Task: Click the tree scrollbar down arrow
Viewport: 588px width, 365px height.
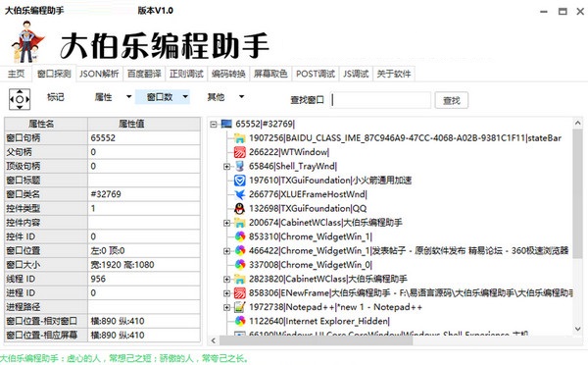Action: point(578,329)
